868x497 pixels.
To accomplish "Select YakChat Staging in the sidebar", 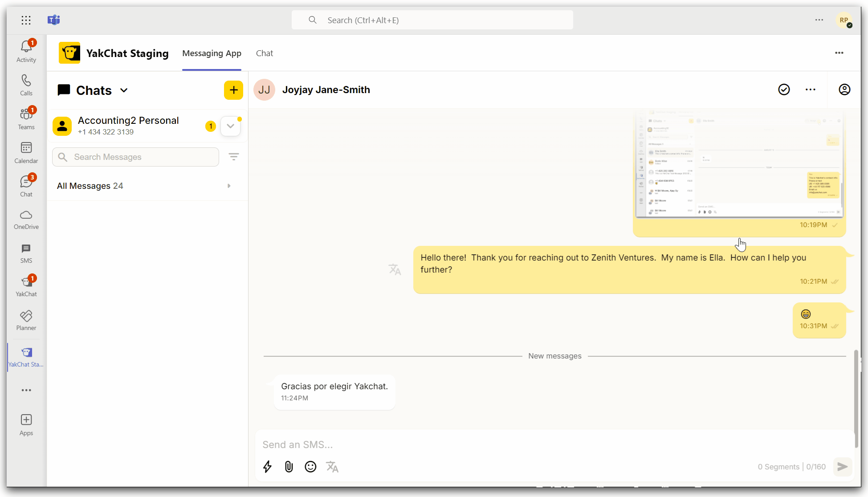I will point(26,357).
